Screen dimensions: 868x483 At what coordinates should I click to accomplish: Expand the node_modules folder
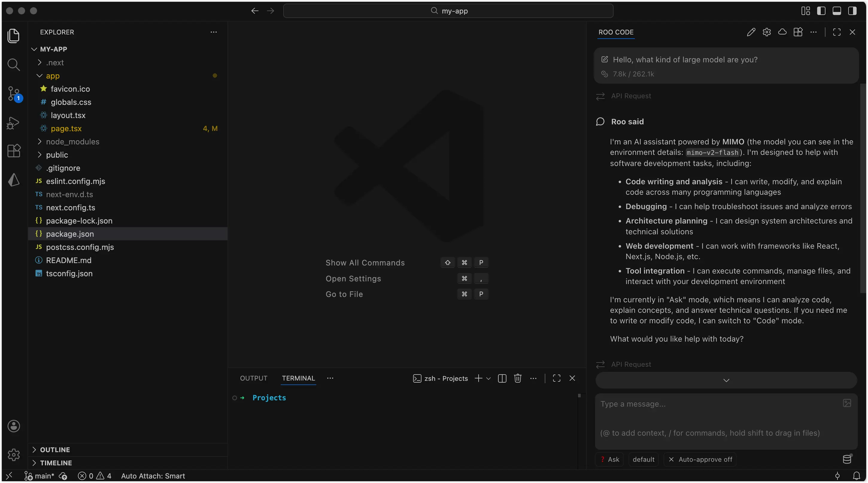(x=72, y=142)
